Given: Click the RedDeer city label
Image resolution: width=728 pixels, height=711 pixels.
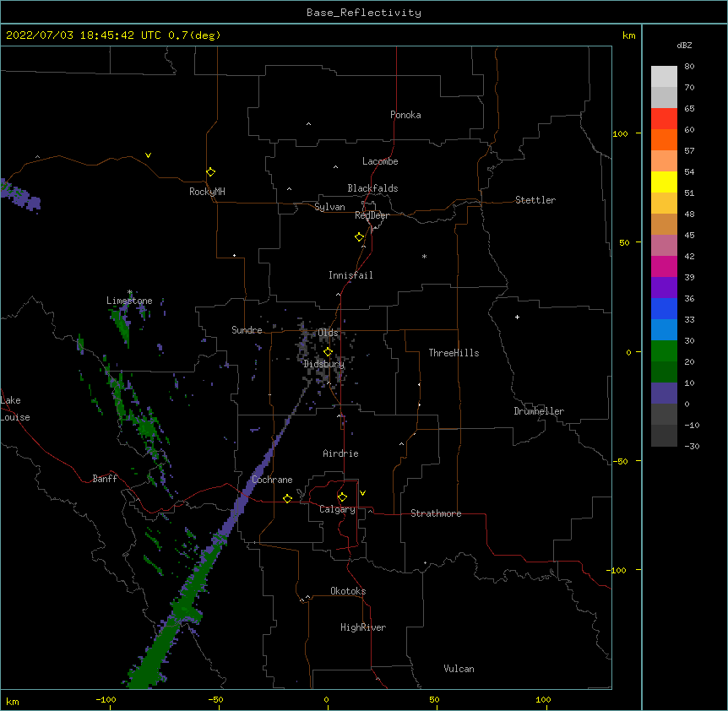Looking at the screenshot, I should click(372, 215).
